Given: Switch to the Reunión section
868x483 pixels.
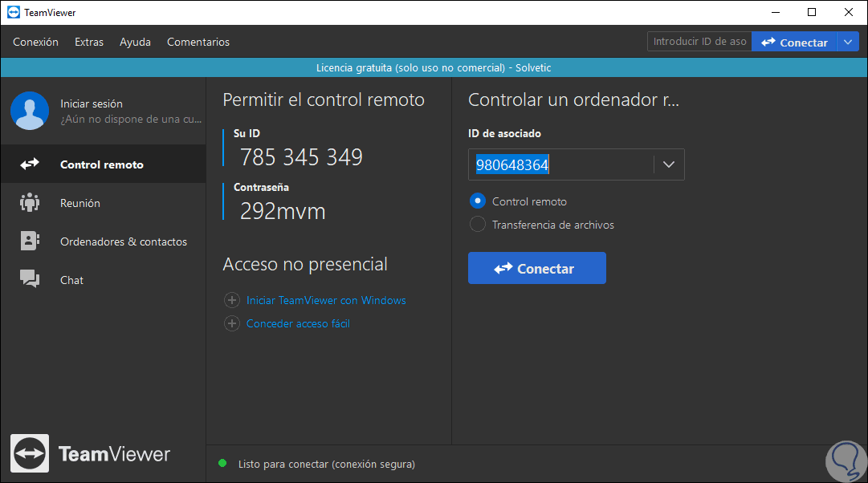Looking at the screenshot, I should click(x=103, y=202).
